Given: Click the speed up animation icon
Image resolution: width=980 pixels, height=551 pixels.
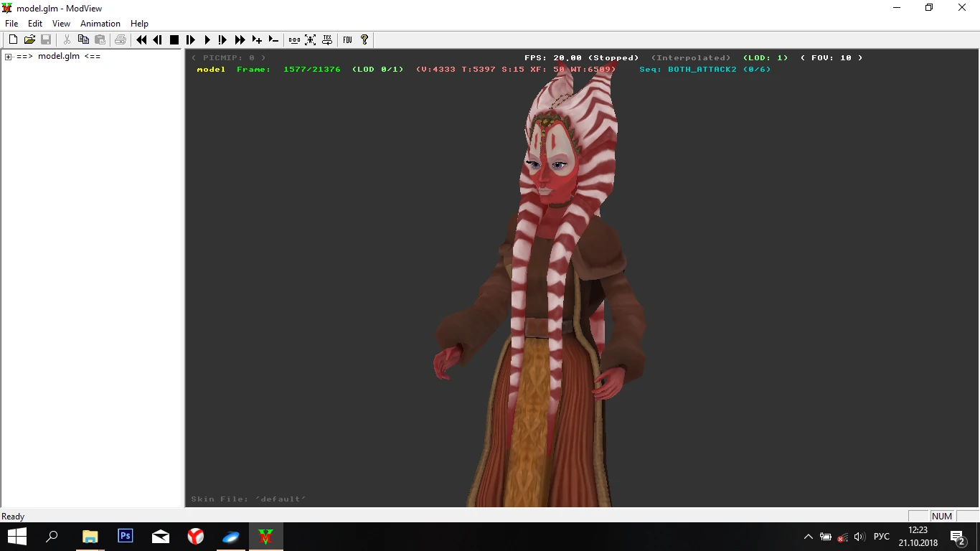Looking at the screenshot, I should (257, 40).
